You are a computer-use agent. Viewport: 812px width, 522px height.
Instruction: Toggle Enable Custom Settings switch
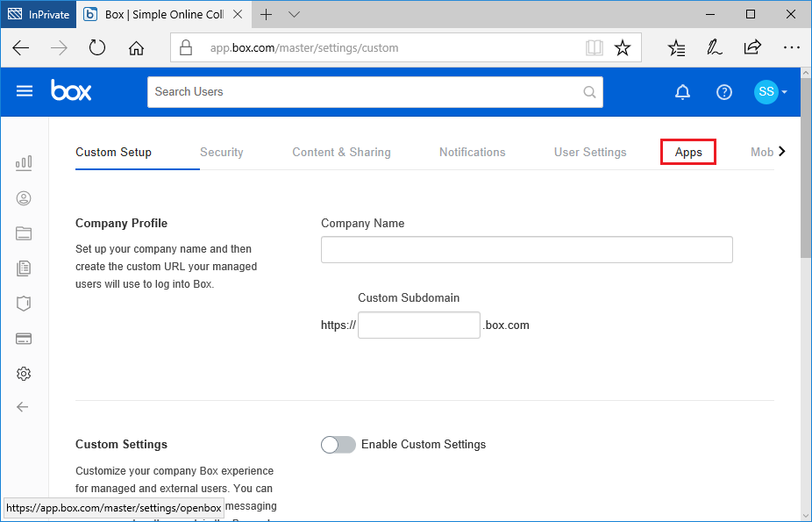pos(338,444)
